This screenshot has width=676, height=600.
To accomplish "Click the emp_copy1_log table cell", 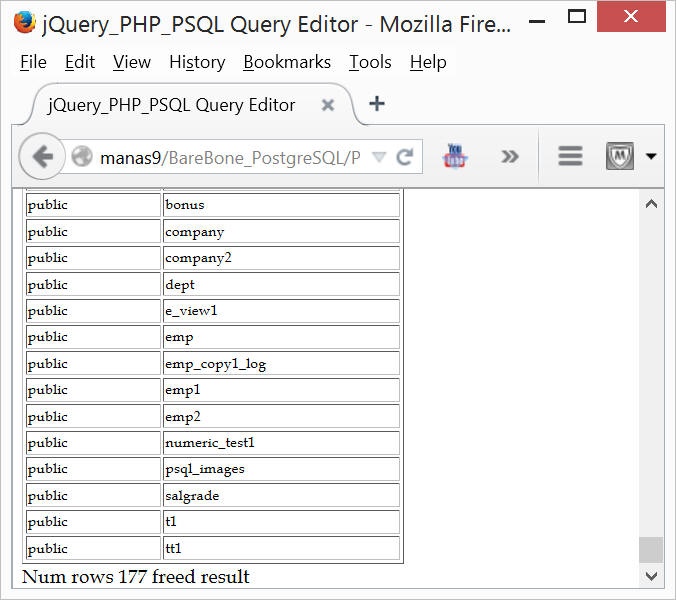I will coord(281,364).
